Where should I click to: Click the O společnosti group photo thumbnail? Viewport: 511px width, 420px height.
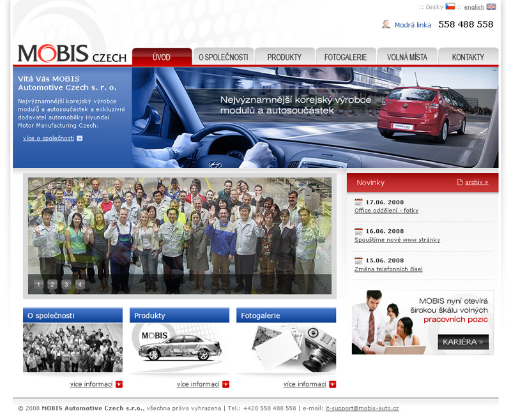coord(73,347)
